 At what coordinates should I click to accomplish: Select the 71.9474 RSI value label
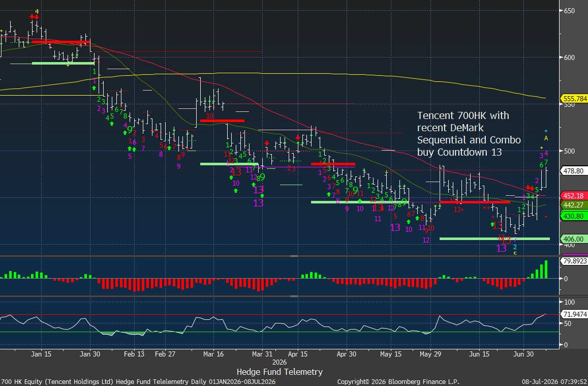point(574,314)
